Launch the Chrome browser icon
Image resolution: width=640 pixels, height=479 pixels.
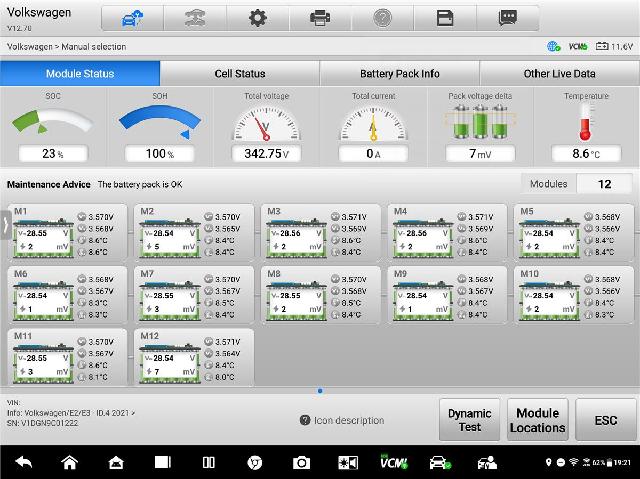255,462
